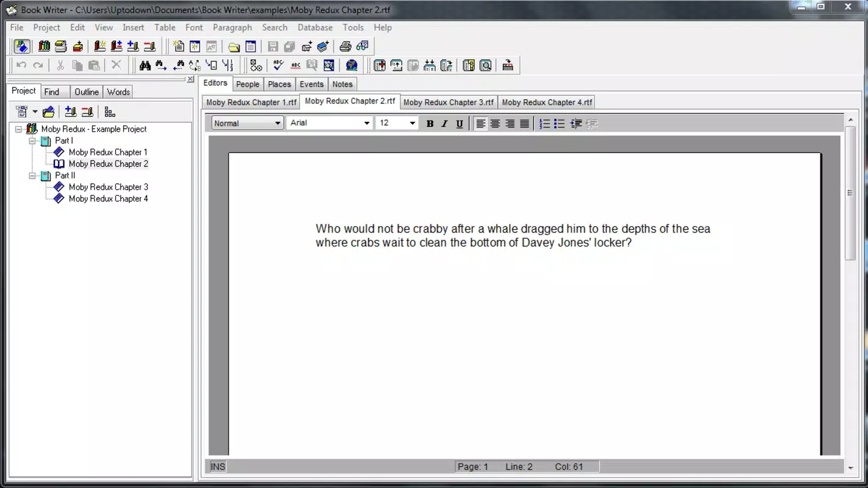Click the Undo icon
This screenshot has width=868, height=488.
click(21, 65)
